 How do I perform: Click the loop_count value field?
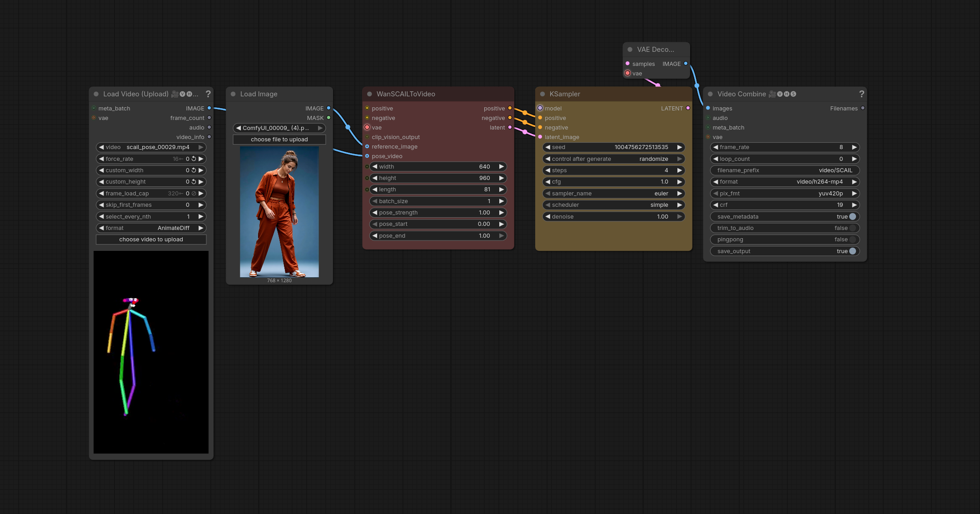785,159
